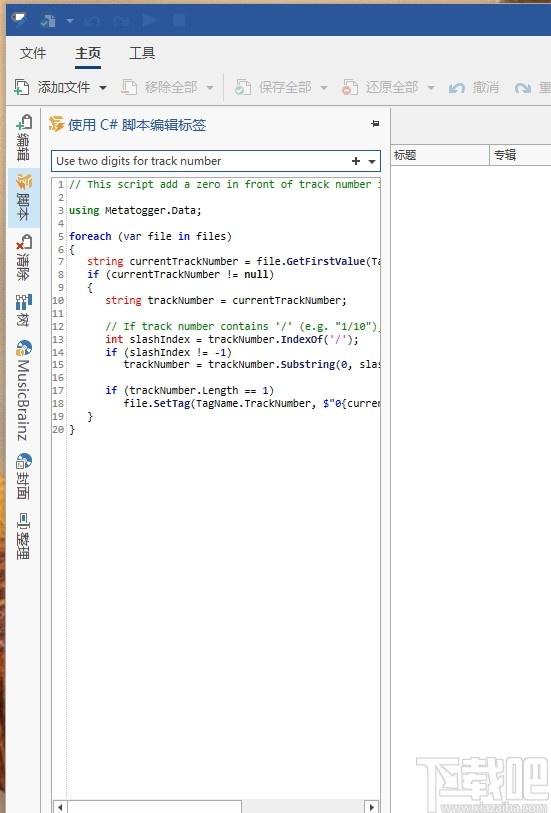551x813 pixels.
Task: Click the horizontal scrollbar right arrow
Action: [371, 807]
